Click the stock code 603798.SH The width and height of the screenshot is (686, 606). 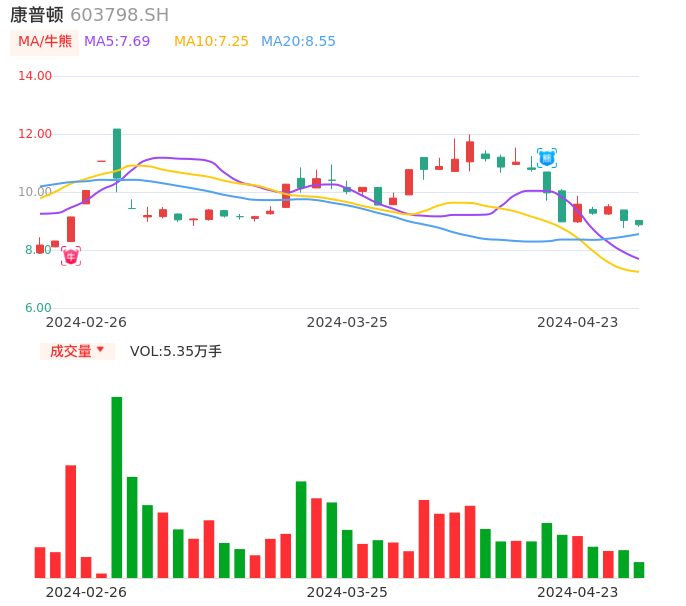(x=119, y=15)
